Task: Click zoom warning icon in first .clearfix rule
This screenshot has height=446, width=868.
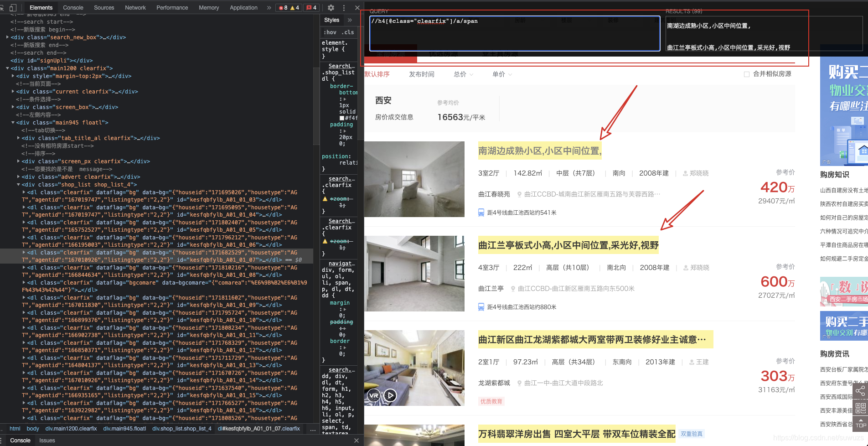Action: click(x=325, y=199)
